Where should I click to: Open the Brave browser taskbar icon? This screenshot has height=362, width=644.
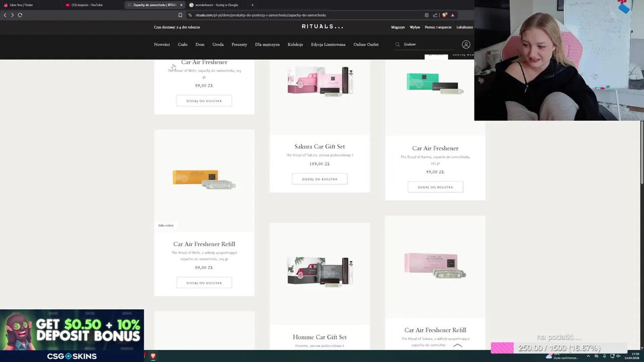(153, 356)
